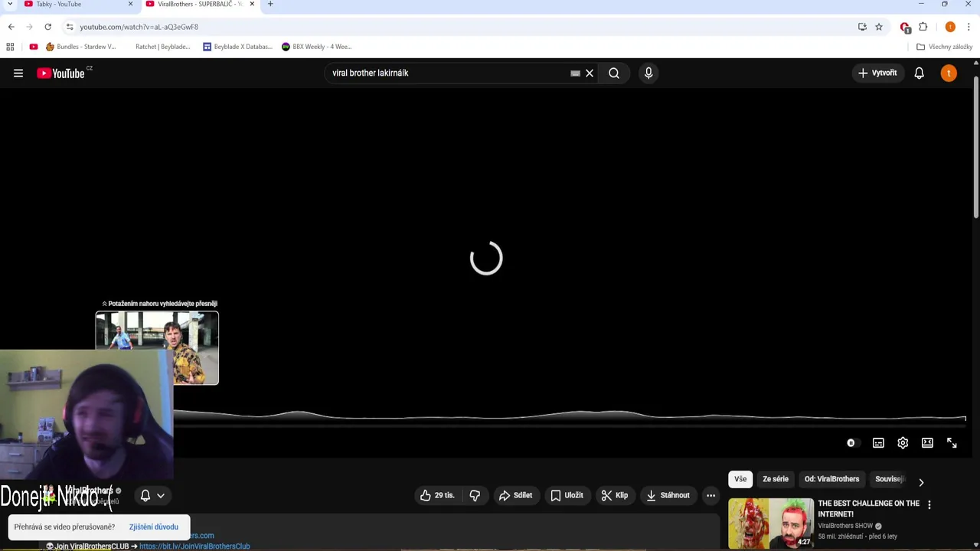Open the YouTube hamburger guide menu
The width and height of the screenshot is (980, 551).
(18, 73)
